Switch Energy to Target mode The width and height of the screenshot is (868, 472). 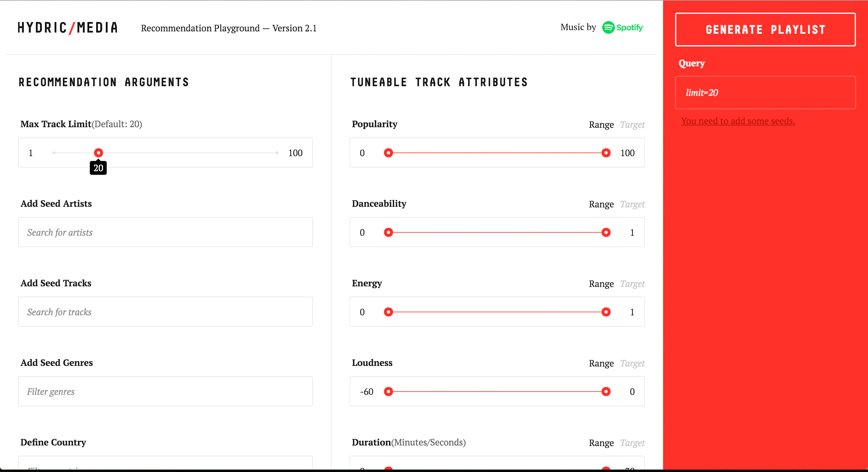633,284
